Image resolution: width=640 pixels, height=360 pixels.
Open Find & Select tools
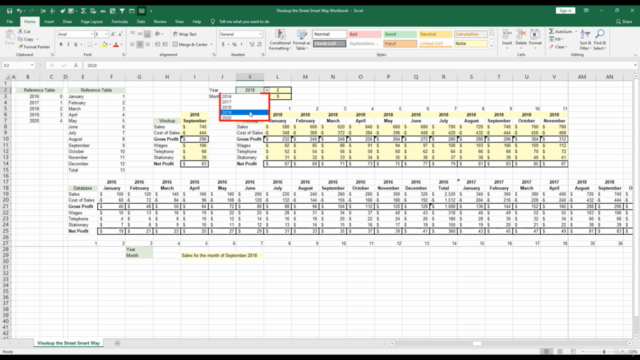[x=600, y=40]
